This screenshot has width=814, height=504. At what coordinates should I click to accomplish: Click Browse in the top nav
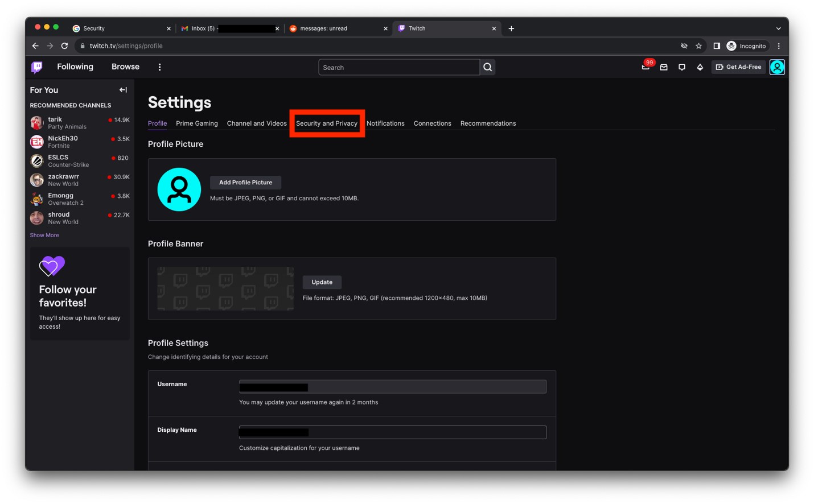point(125,67)
